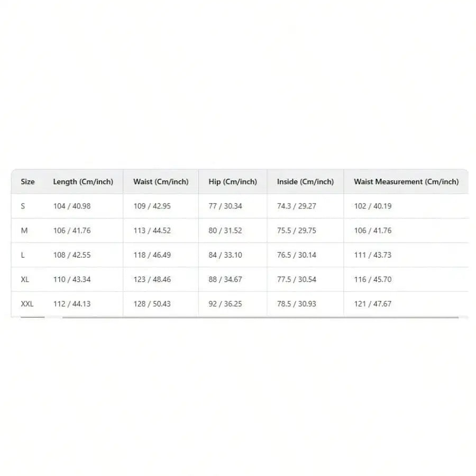Click the 104 / 40.98 length cell
The height and width of the screenshot is (476, 476).
[72, 206]
